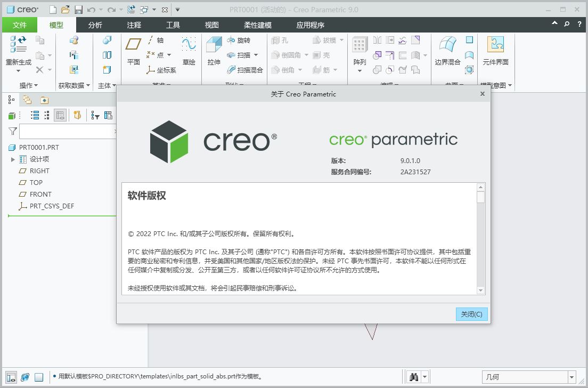This screenshot has width=588, height=388.
Task: Expand the 设计项 tree node
Action: tap(13, 159)
